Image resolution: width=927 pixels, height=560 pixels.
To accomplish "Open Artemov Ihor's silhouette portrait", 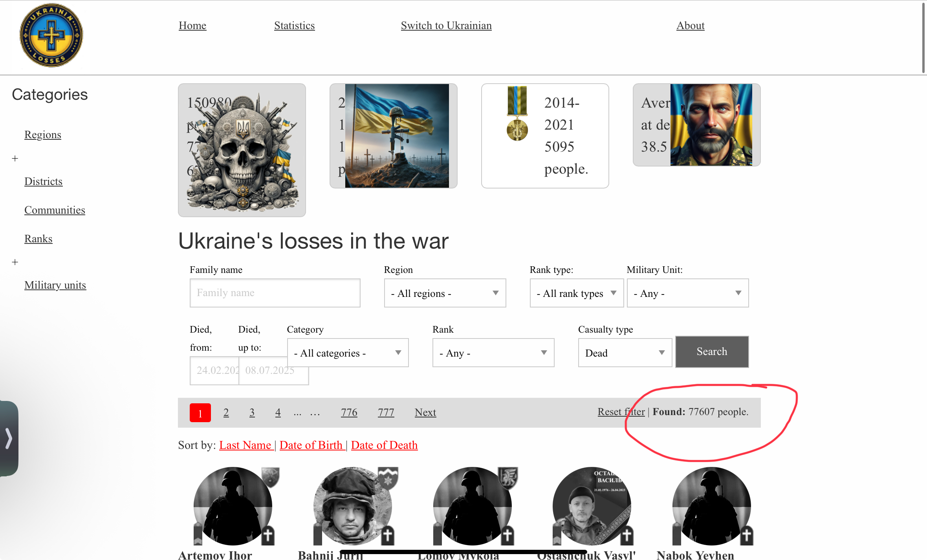I will point(233,506).
